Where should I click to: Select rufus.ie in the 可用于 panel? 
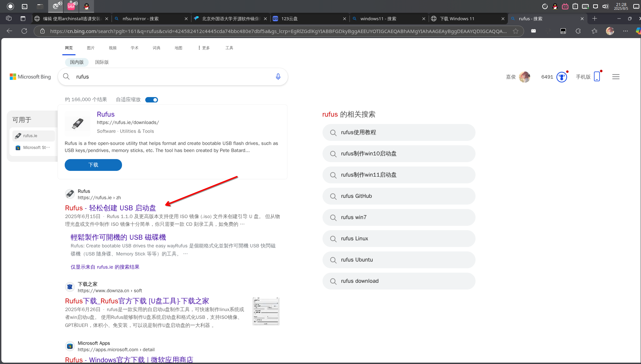[34, 136]
